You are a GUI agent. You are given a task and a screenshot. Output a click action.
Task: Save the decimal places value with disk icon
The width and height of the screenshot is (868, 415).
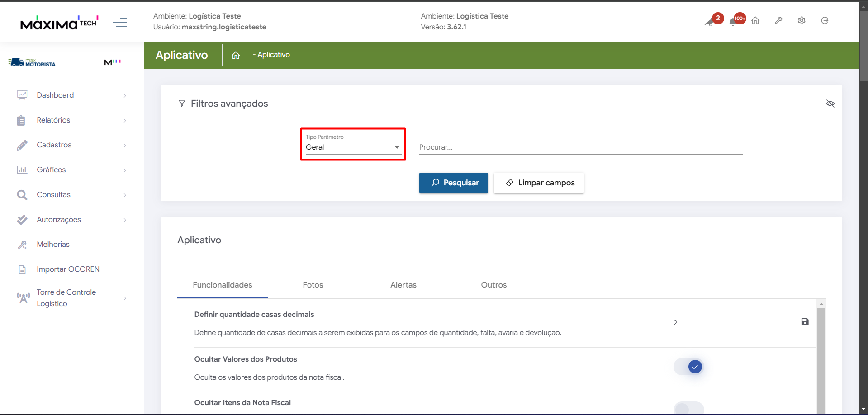point(805,321)
